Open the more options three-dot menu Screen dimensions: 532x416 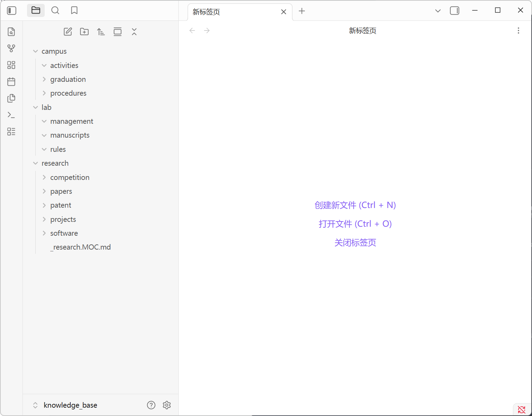pos(518,31)
